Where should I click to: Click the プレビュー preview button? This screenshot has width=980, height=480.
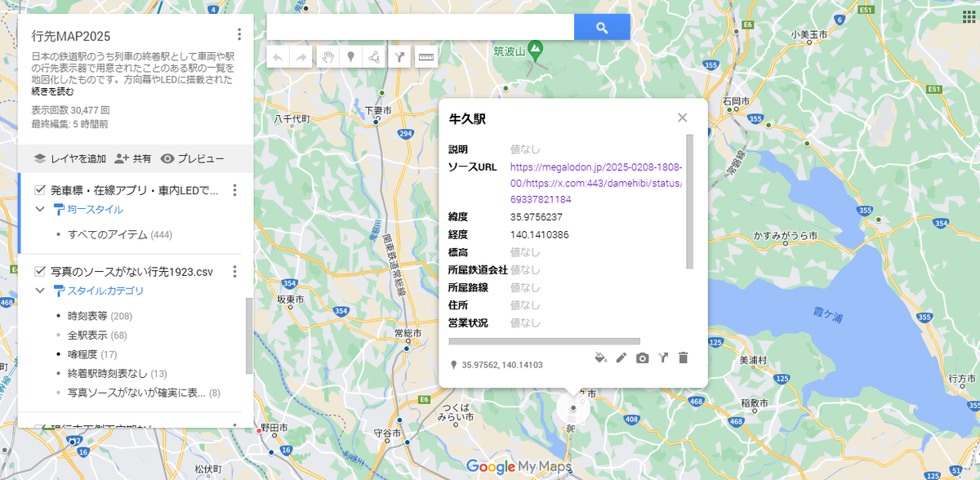(193, 158)
